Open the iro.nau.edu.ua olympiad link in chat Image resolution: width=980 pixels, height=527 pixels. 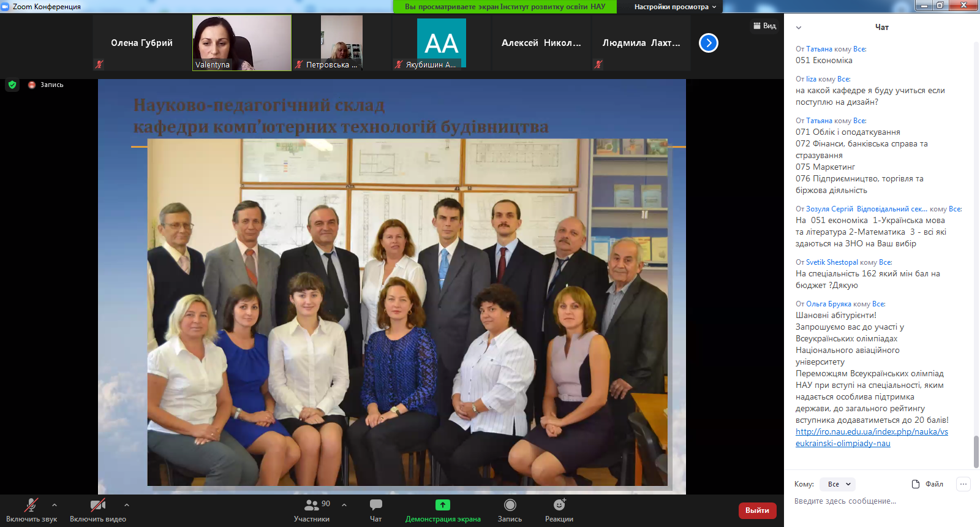click(871, 432)
